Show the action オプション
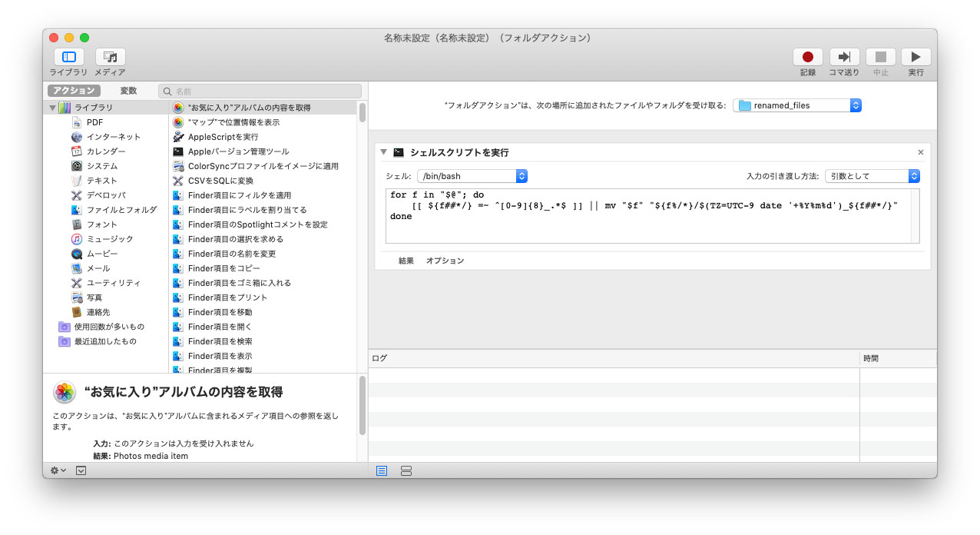Screen dimensions: 980x535 [445, 261]
